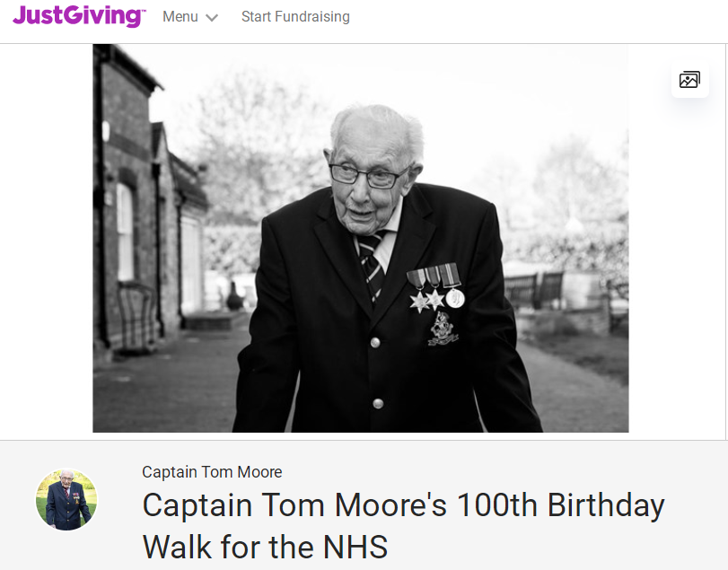Click the regimental badge below the medals
The width and height of the screenshot is (728, 570).
(442, 329)
